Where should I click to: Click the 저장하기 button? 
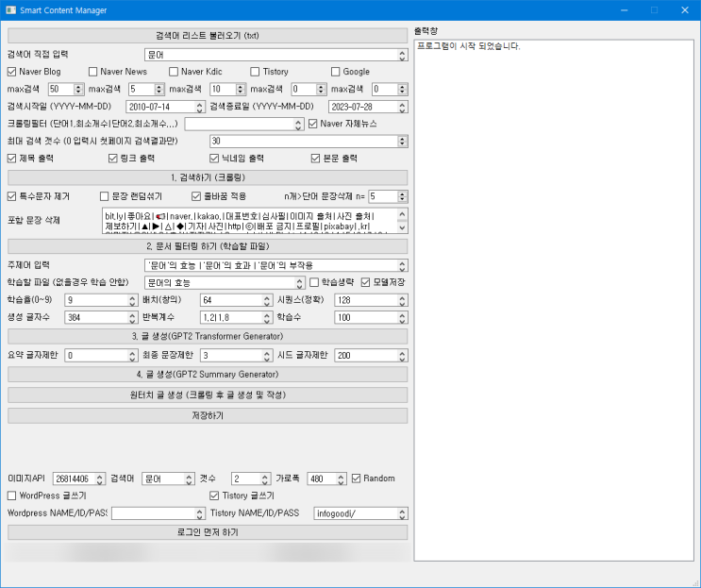coord(208,415)
